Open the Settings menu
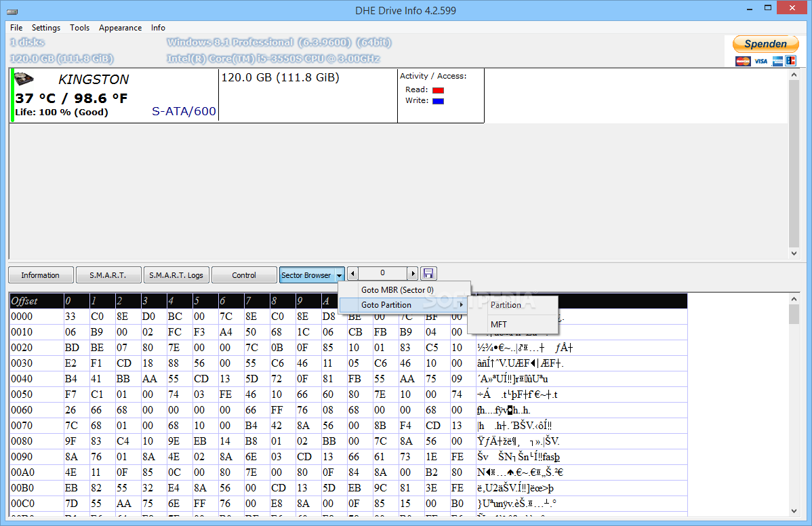812x526 pixels. coord(45,27)
